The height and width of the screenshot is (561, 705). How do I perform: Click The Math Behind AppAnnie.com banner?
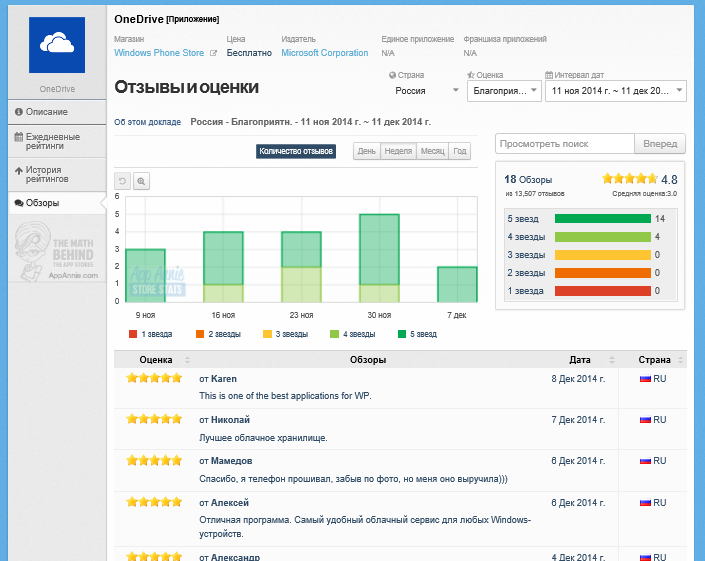[x=57, y=252]
